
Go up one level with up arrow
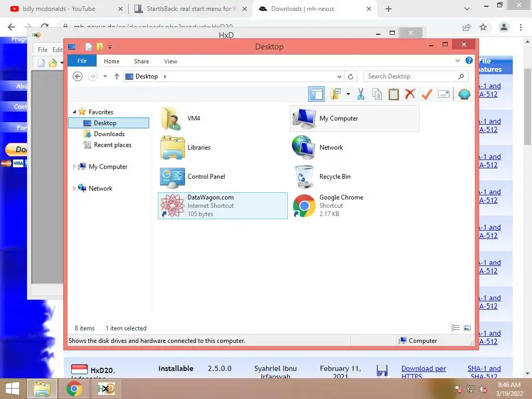[117, 76]
